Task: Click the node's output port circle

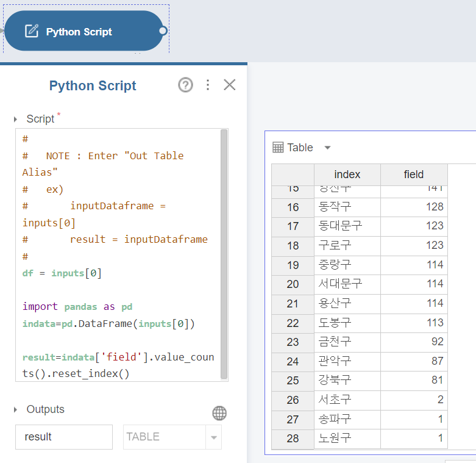Action: [162, 31]
